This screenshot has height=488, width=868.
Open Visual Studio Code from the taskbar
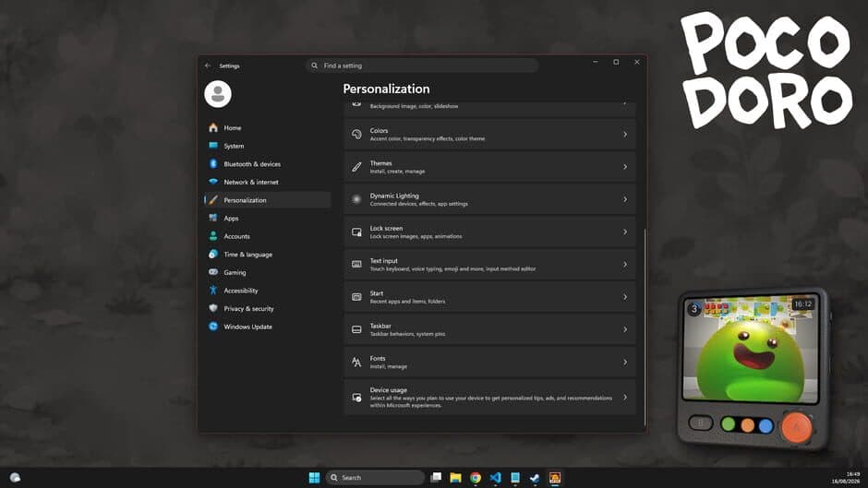496,478
